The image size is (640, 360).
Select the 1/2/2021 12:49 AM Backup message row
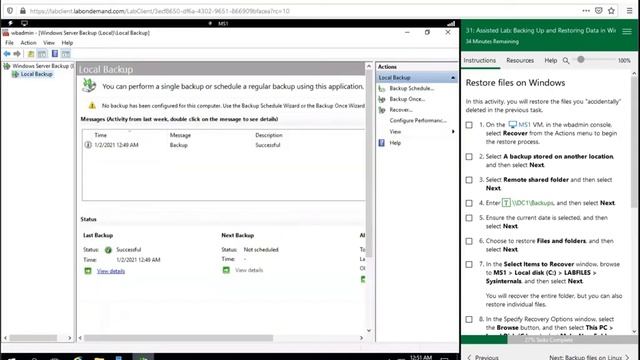pos(224,145)
